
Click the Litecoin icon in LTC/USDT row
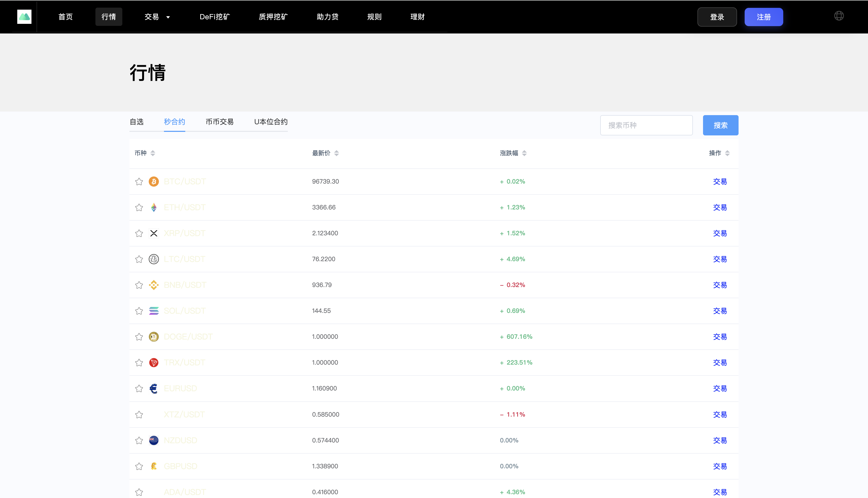154,259
